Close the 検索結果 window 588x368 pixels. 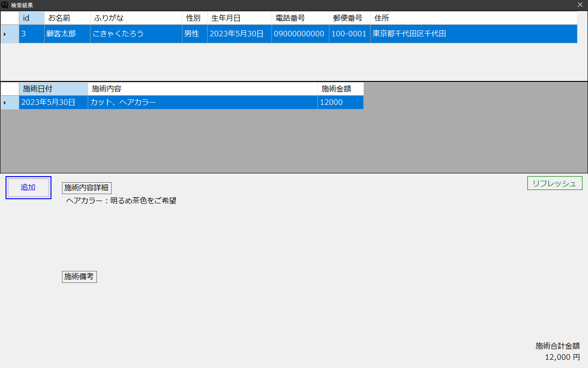(x=580, y=5)
